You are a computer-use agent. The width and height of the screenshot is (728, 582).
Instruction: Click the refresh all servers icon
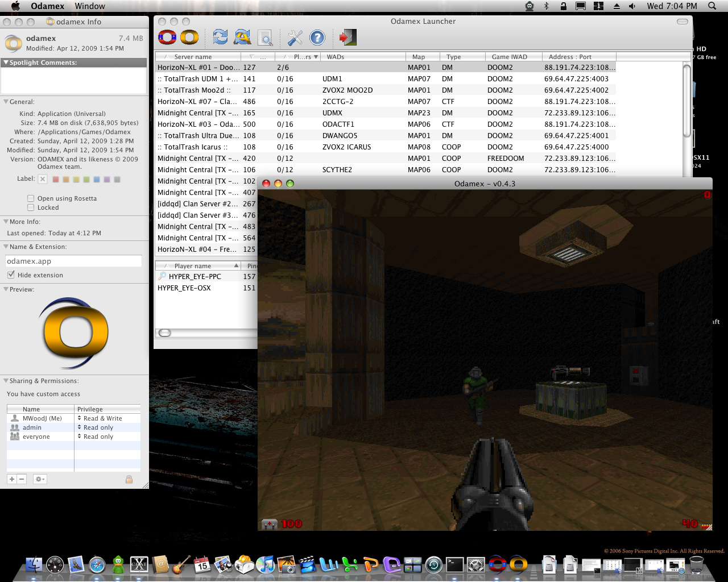click(242, 38)
